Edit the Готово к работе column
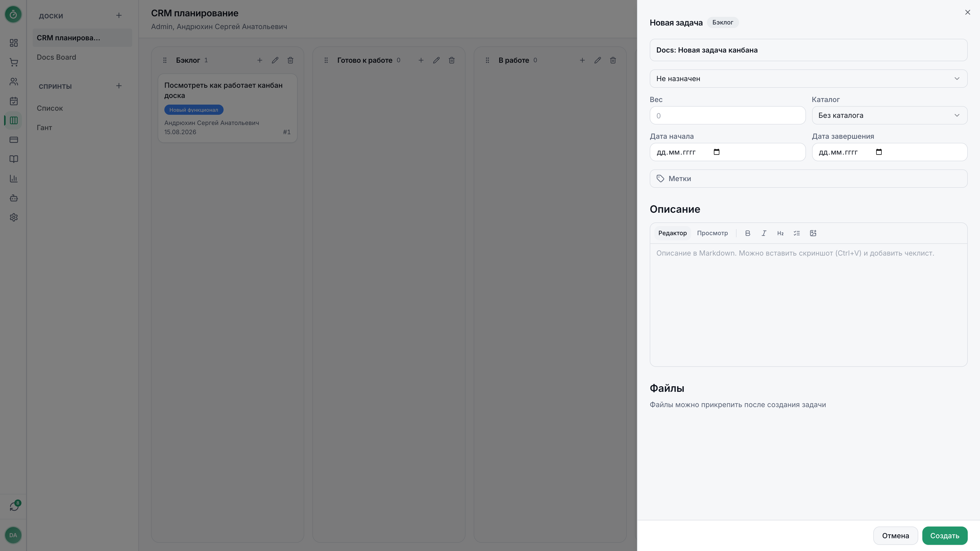980x551 pixels. pos(436,60)
